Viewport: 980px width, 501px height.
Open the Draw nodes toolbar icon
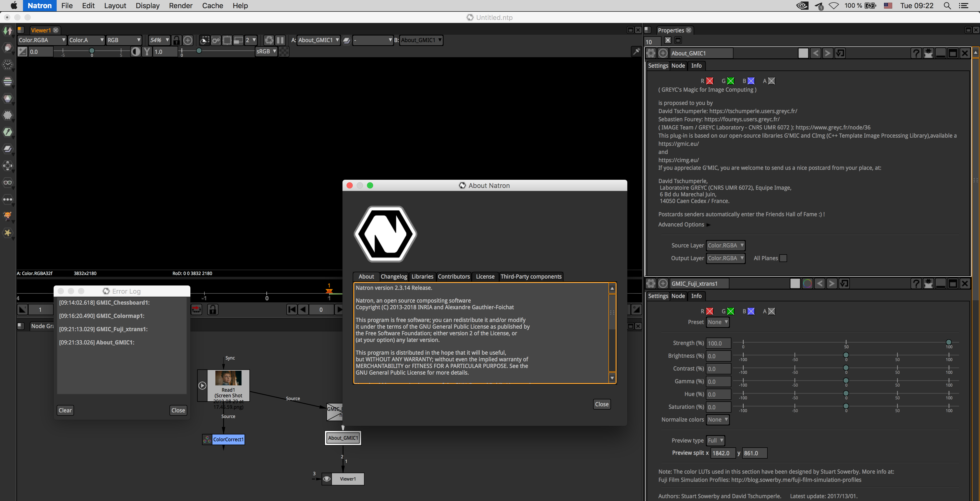pyautogui.click(x=7, y=48)
